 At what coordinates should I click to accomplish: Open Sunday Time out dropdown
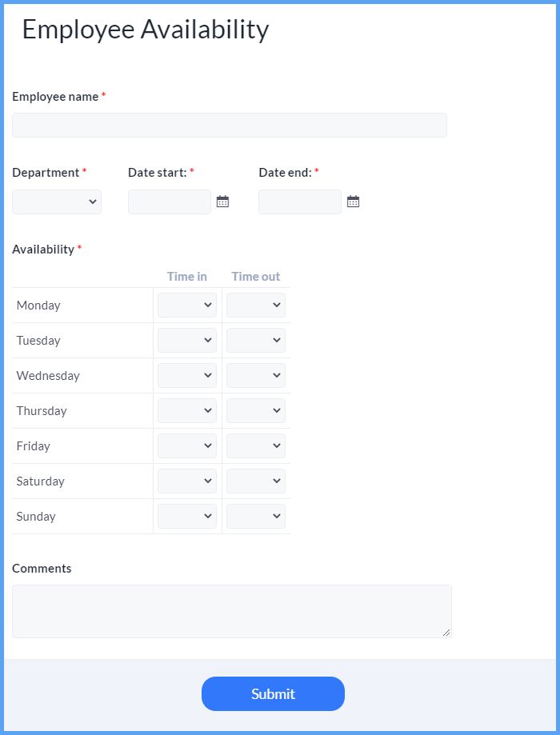(256, 516)
